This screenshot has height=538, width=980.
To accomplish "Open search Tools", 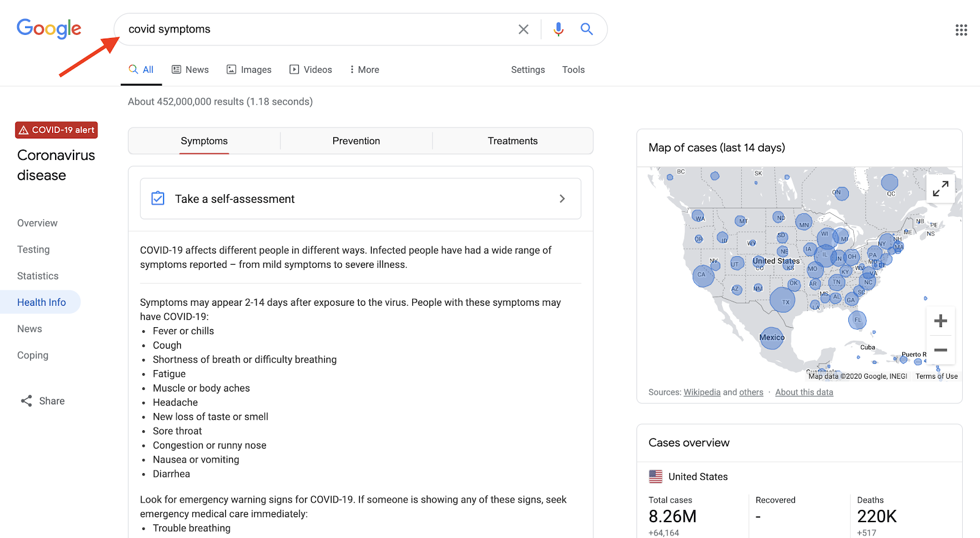I will tap(573, 70).
